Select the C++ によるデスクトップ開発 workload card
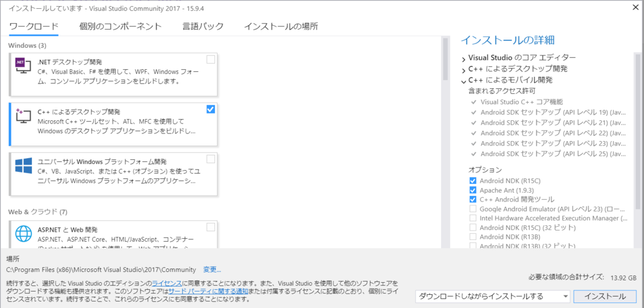The width and height of the screenshot is (644, 308). point(113,124)
